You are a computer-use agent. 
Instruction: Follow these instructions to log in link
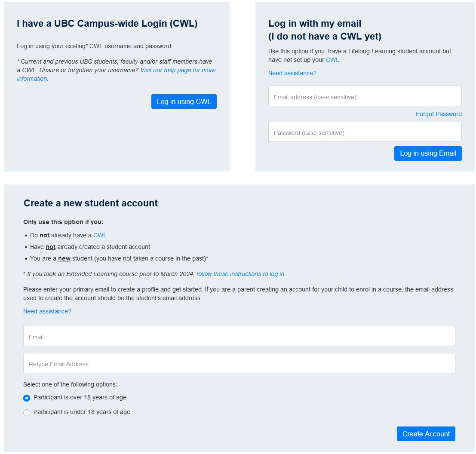[241, 274]
